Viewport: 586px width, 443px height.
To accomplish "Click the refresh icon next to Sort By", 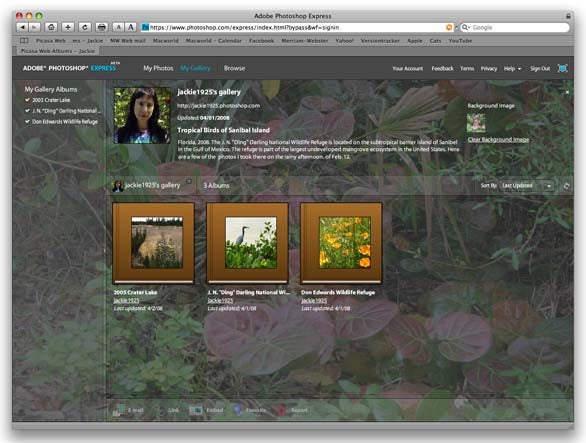I will tap(566, 186).
